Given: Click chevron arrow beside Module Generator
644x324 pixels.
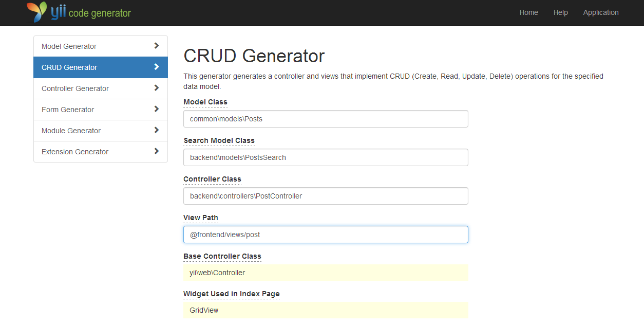Looking at the screenshot, I should click(x=157, y=130).
